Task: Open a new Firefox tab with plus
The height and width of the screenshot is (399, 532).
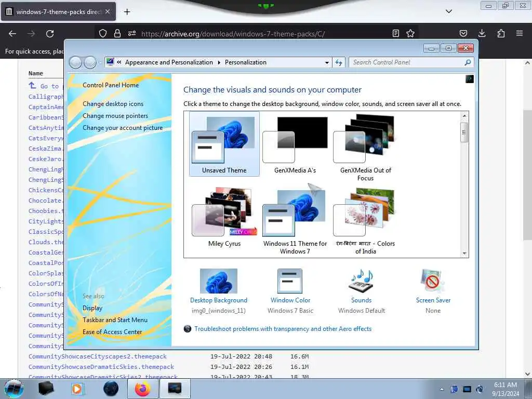Action: (x=127, y=12)
